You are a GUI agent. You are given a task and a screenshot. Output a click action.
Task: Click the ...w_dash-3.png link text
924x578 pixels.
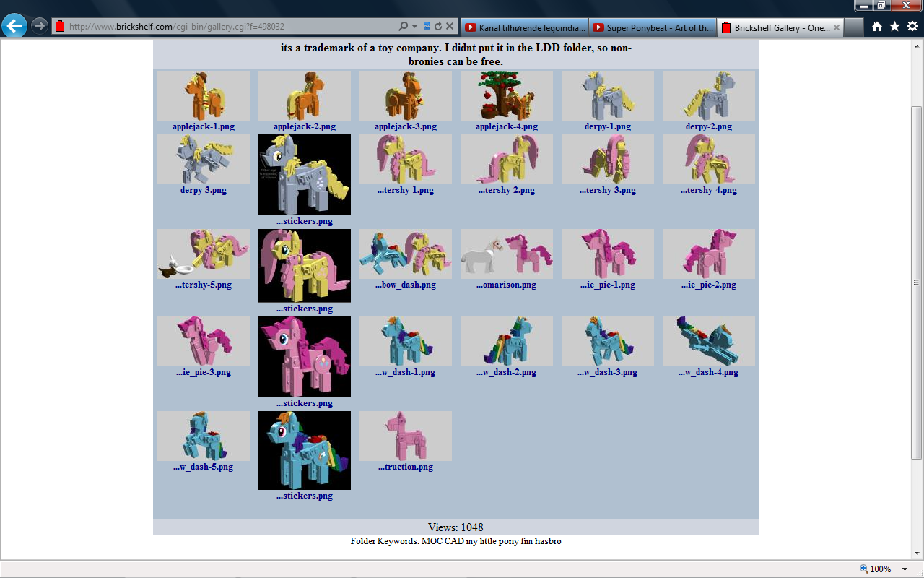point(608,372)
